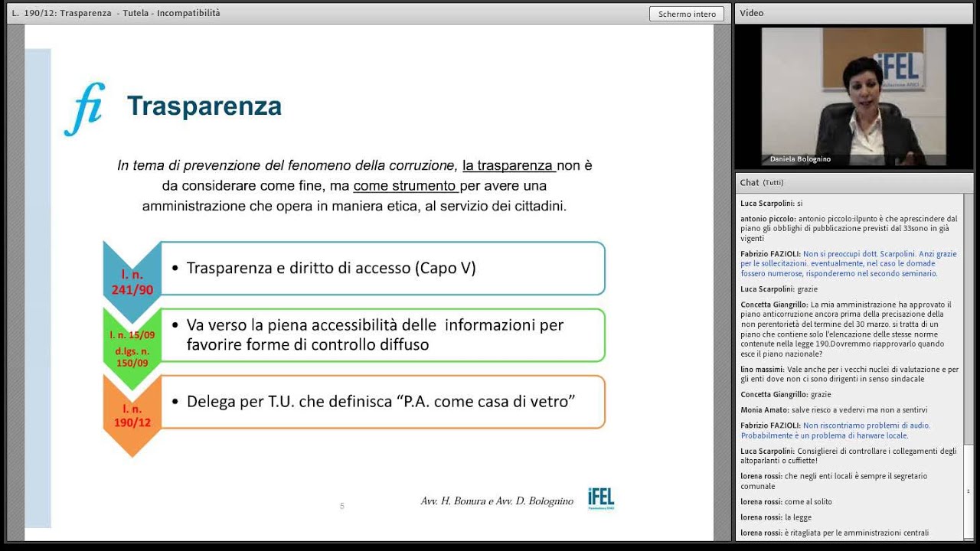The image size is (980, 551).
Task: Select the "(Tutti)" chat tab
Action: (773, 183)
